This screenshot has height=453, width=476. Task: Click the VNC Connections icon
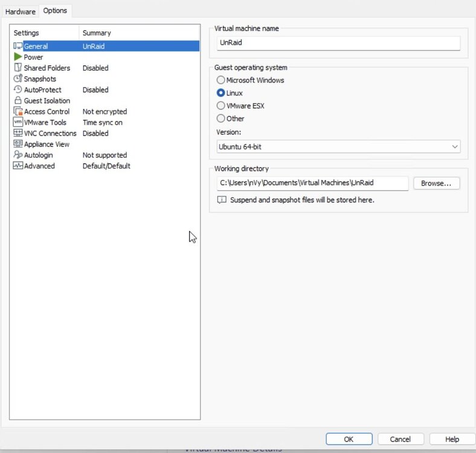click(x=18, y=133)
